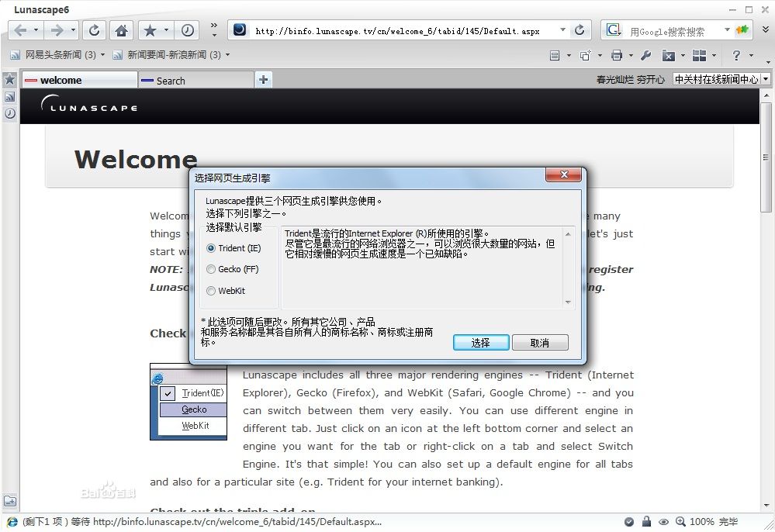The height and width of the screenshot is (532, 775).
Task: Click the 新闻要闻-新浪新闻 feed link
Action: pyautogui.click(x=167, y=55)
